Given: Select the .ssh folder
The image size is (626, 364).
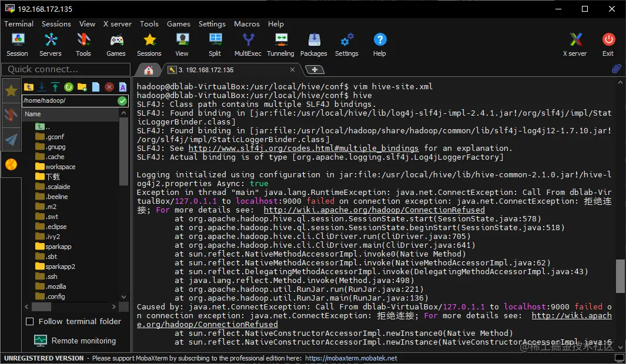Looking at the screenshot, I should tap(46, 277).
